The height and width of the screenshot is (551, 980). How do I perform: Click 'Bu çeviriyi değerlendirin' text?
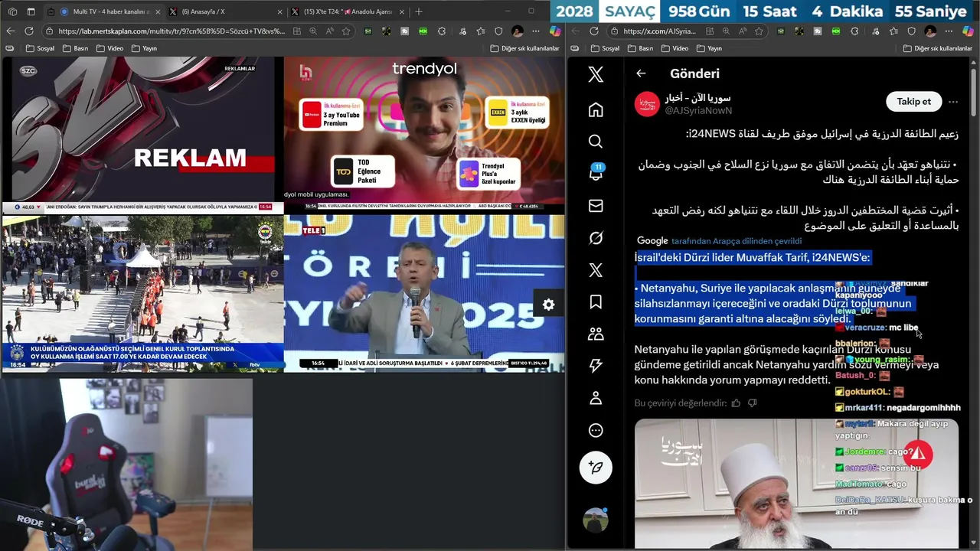pyautogui.click(x=680, y=403)
